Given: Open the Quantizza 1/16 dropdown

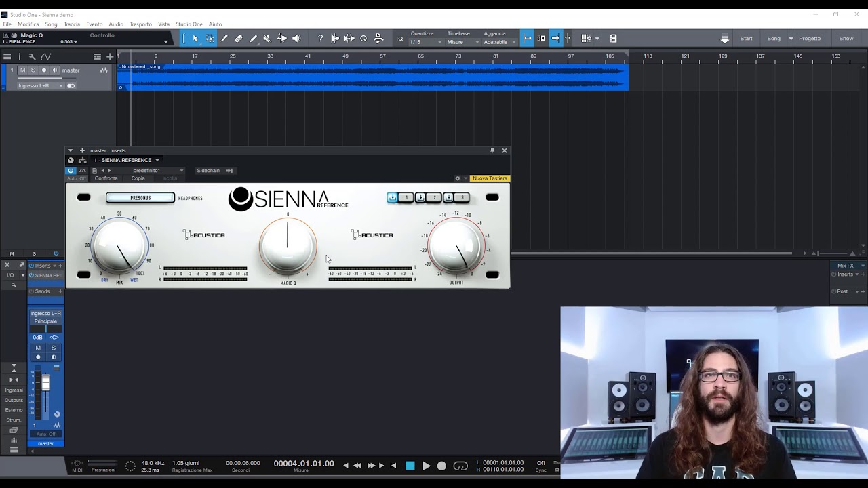Looking at the screenshot, I should [426, 42].
